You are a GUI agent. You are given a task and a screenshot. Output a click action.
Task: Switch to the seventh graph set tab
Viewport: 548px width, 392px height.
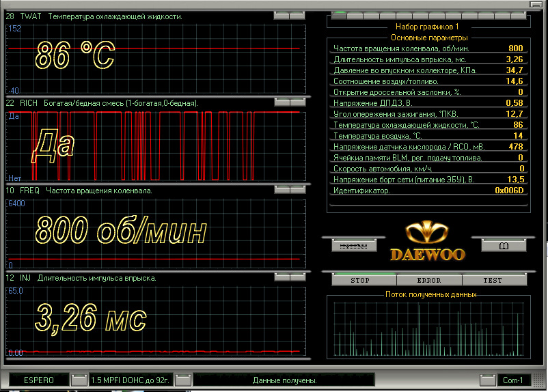tap(437, 16)
